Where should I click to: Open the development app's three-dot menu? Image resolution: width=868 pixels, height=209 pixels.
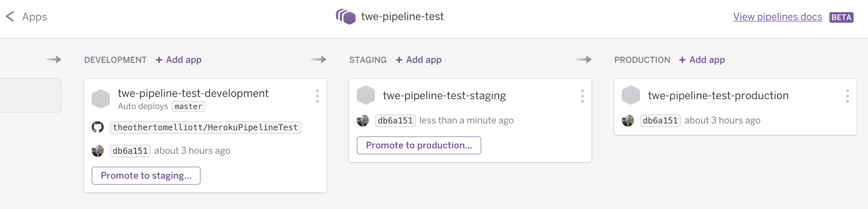[317, 96]
